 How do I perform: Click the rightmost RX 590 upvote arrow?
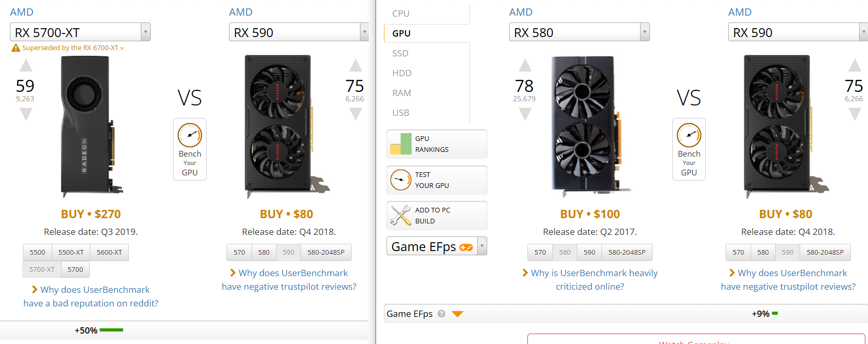854,66
